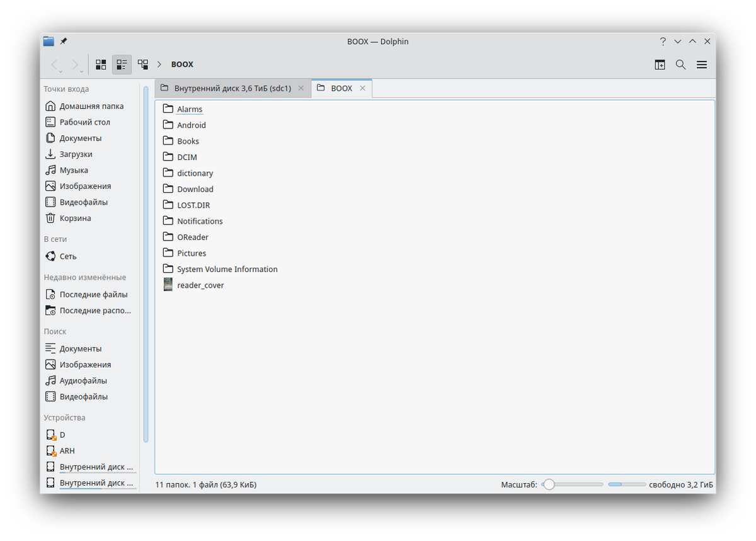Select last Внутренний диск device
Image resolution: width=756 pixels, height=541 pixels.
pyautogui.click(x=91, y=483)
